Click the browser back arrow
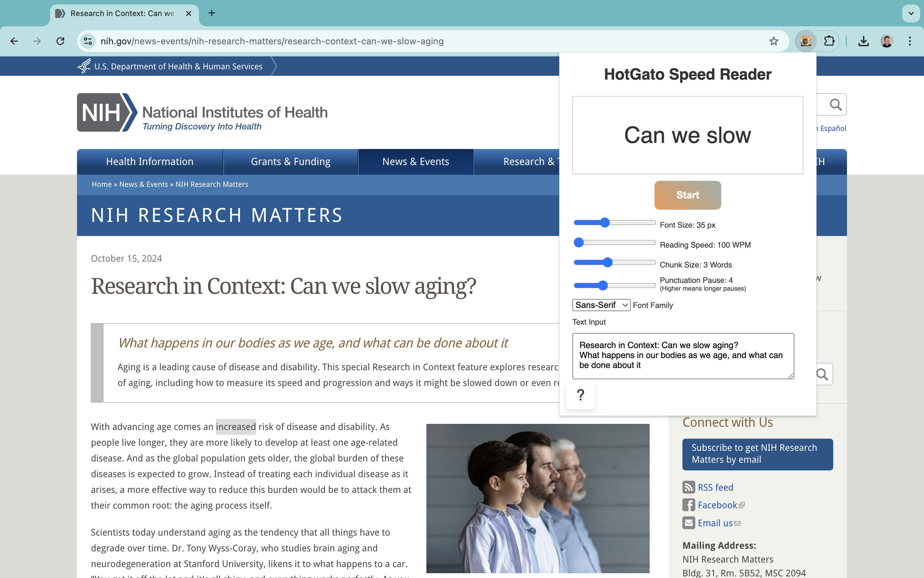 point(14,41)
